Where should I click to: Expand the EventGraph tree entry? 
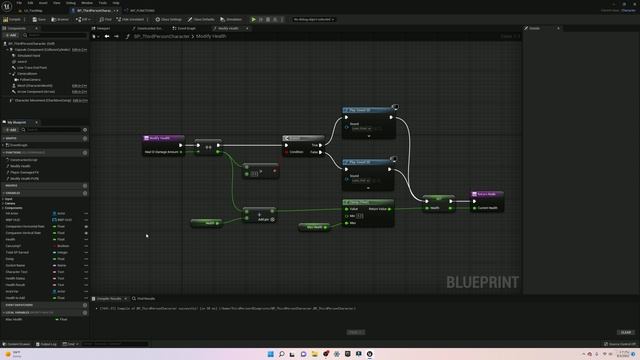point(4,145)
